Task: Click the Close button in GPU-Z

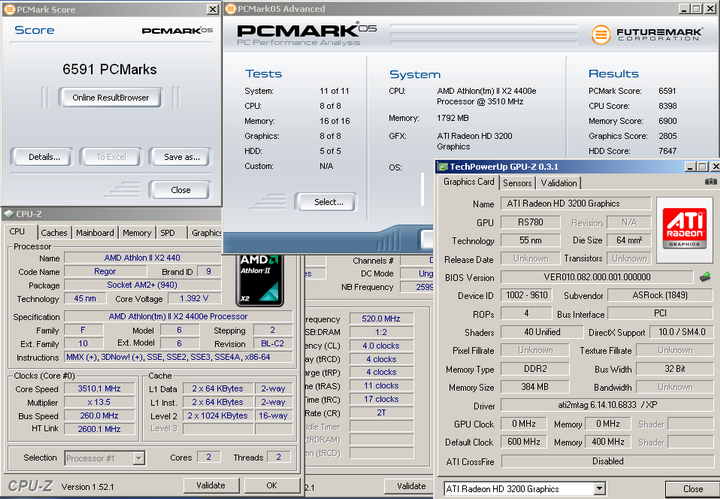Action: [692, 489]
